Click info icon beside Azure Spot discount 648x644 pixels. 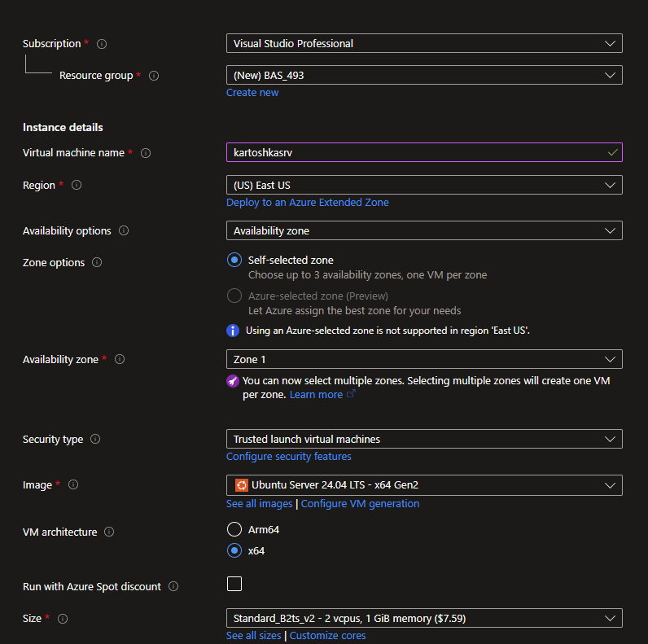(x=173, y=586)
